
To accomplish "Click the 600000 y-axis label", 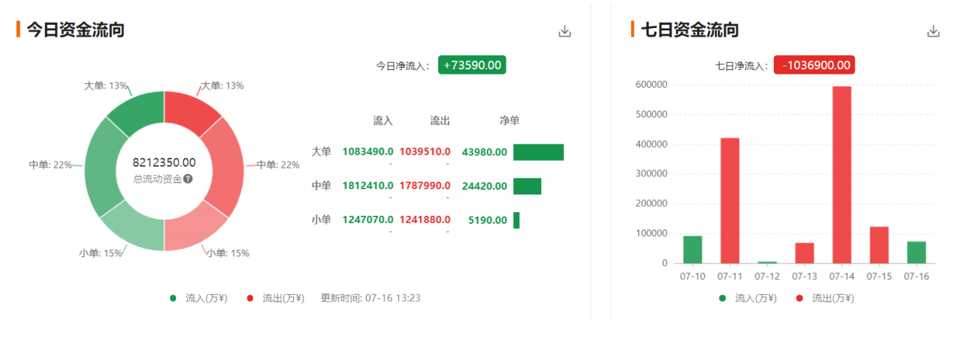I will click(650, 85).
